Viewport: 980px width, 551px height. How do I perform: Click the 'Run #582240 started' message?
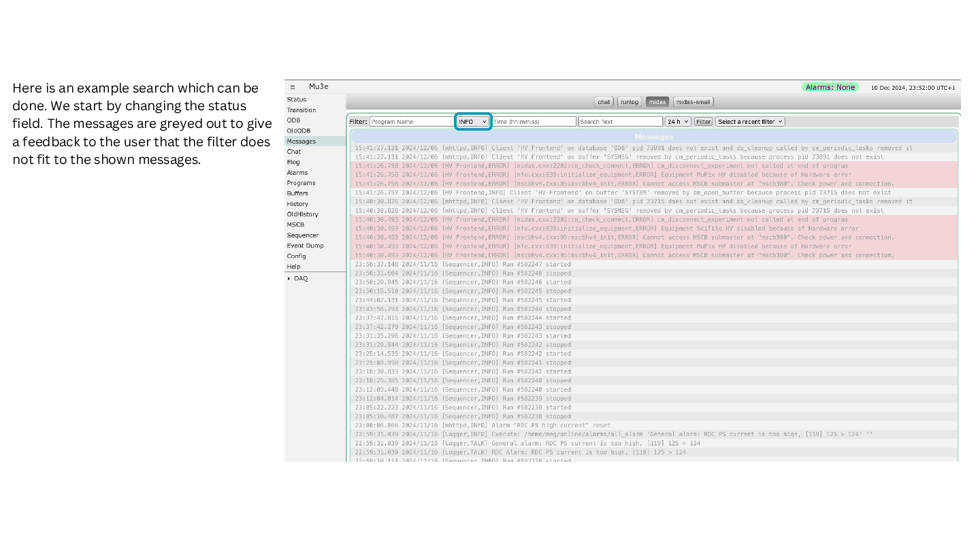tap(654, 390)
